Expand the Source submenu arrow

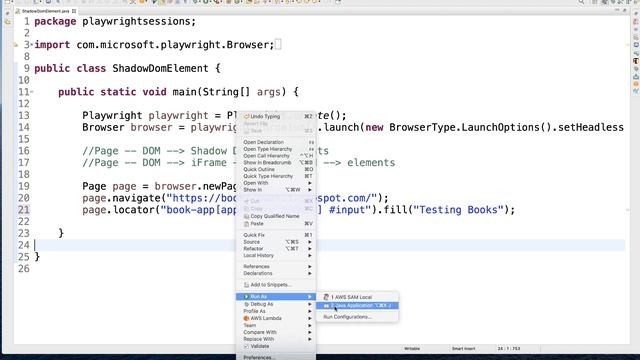[310, 242]
